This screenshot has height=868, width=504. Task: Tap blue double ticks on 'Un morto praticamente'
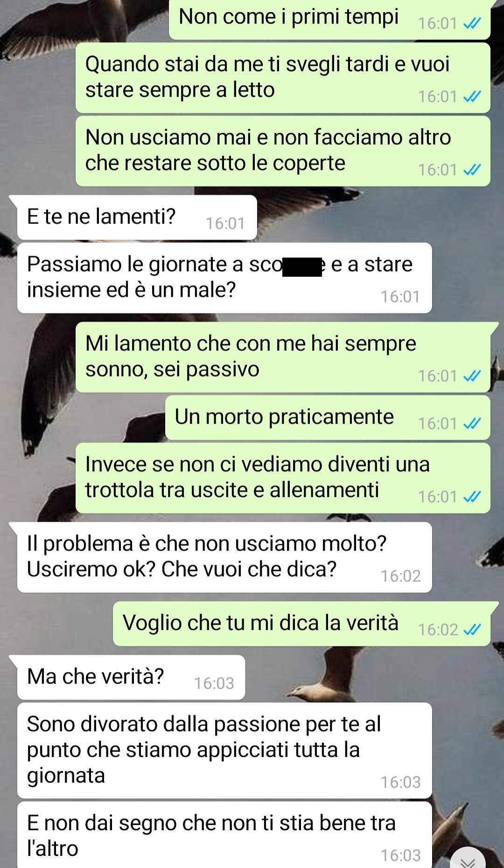472,424
